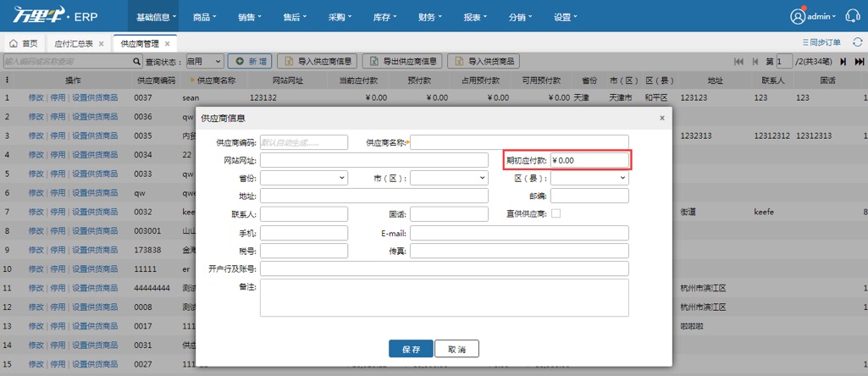Focus the E-mail input field
Image resolution: width=868 pixels, height=376 pixels.
point(519,233)
